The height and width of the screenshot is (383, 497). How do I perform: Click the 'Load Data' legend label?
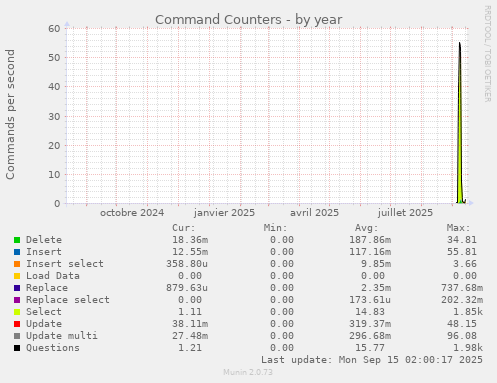[53, 276]
